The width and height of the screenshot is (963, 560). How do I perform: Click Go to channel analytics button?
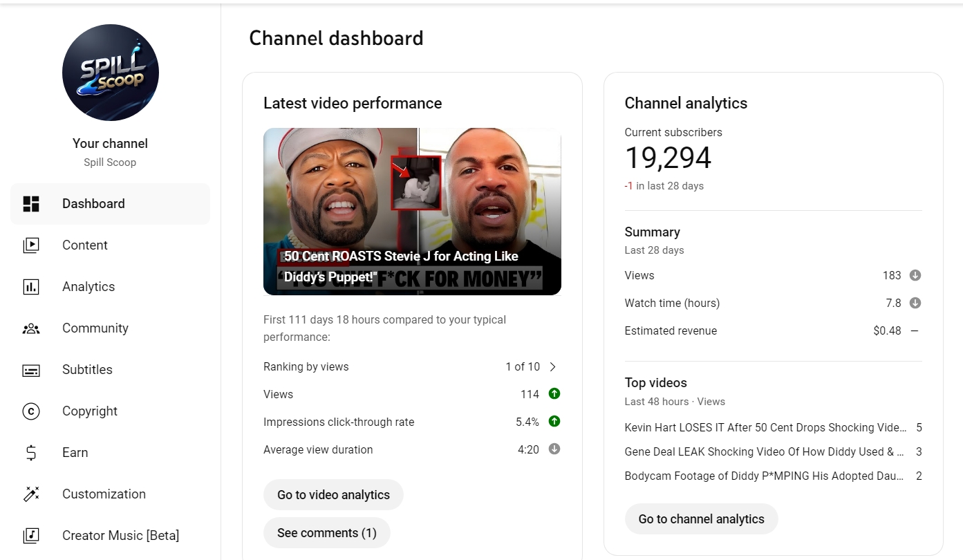pyautogui.click(x=701, y=519)
